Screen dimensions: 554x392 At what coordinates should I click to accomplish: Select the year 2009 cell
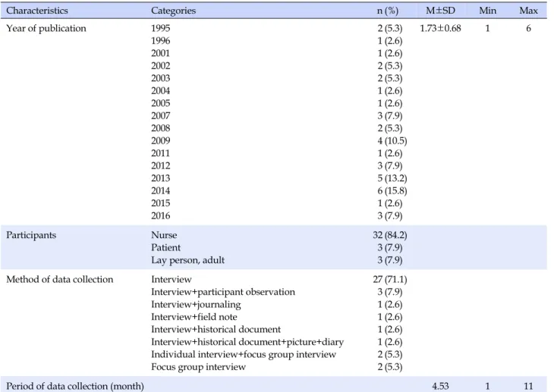click(160, 140)
